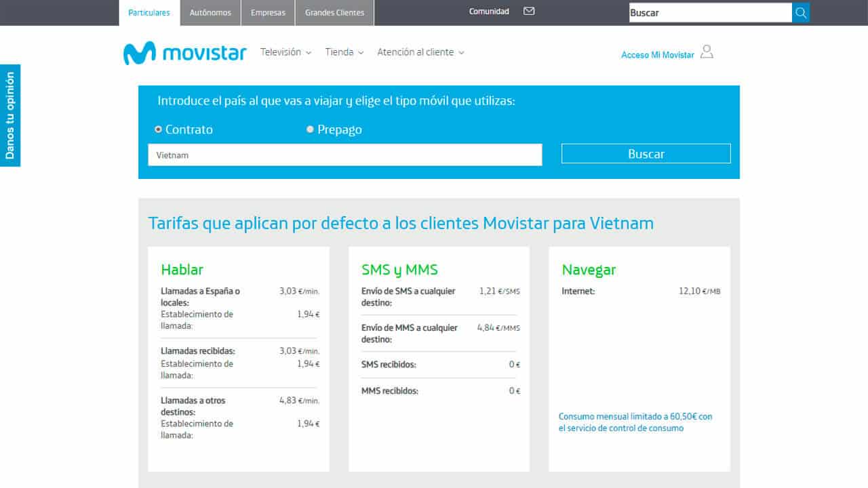Click the top Buscar search box
Image resolution: width=868 pixels, height=488 pixels.
point(710,13)
